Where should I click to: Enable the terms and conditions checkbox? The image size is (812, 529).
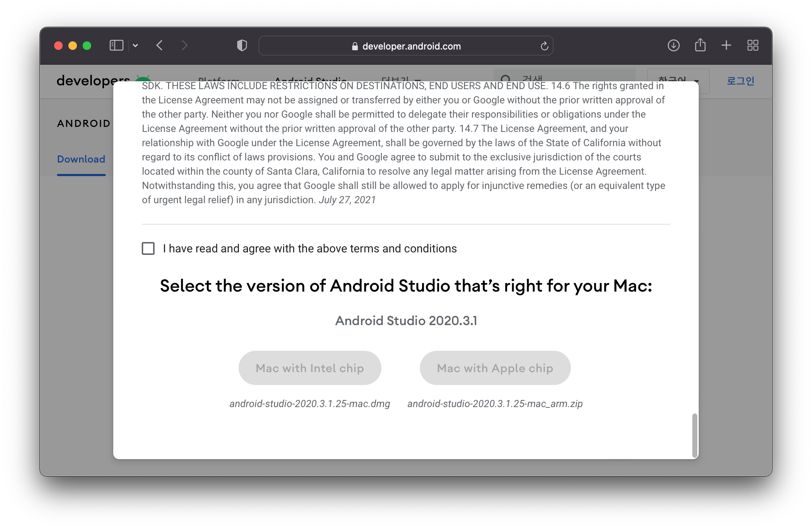pyautogui.click(x=148, y=248)
